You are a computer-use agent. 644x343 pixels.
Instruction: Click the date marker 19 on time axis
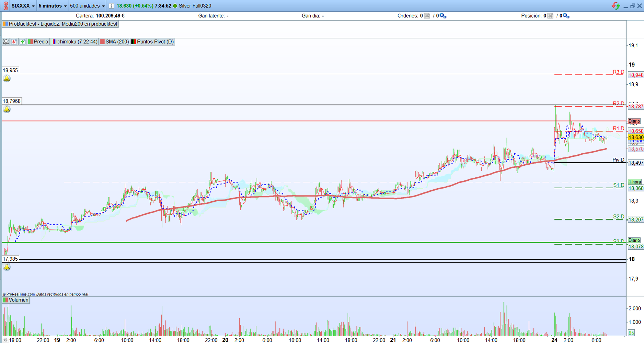(x=57, y=340)
